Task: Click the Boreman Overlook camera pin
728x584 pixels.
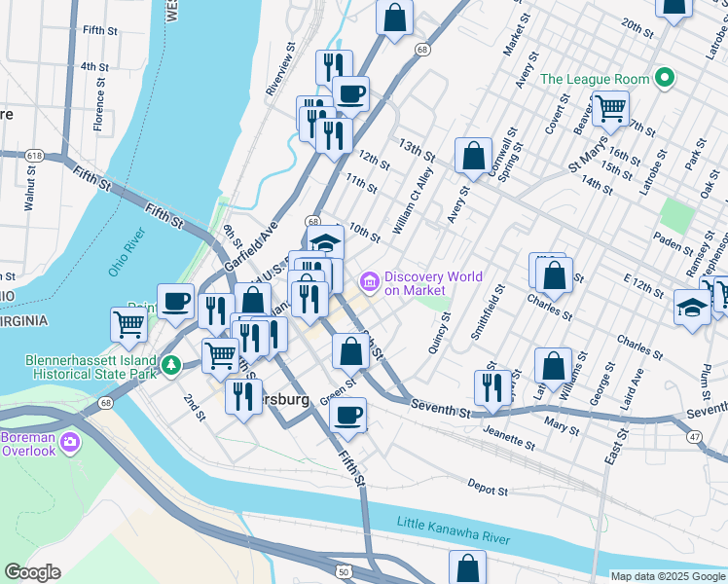Action: 71,442
